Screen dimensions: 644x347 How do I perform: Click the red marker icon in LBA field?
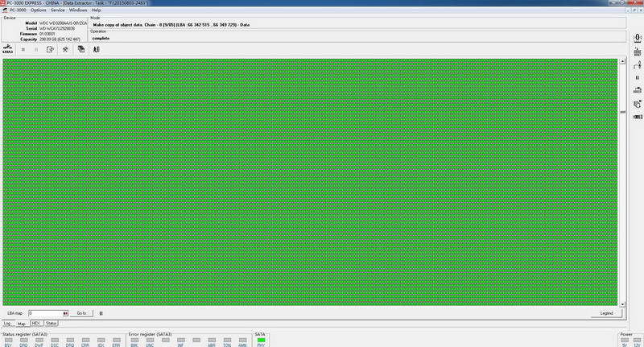(x=65, y=313)
